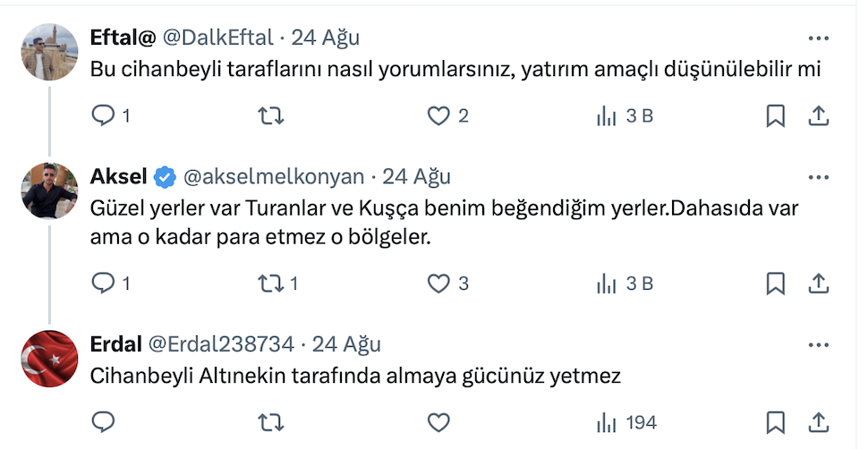Like Eftal's tweet with 2 likes
The image size is (868, 449).
438,115
